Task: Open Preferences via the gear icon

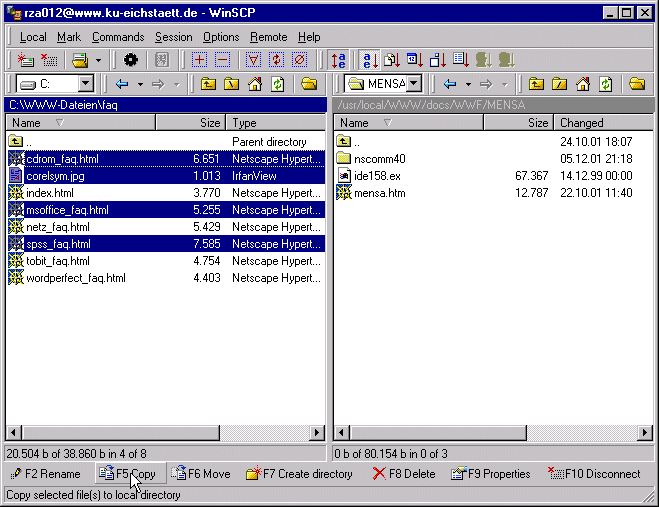Action: 130,60
